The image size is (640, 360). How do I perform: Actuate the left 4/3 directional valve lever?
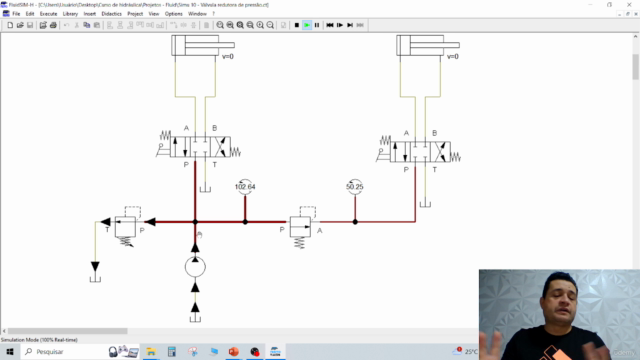point(163,150)
